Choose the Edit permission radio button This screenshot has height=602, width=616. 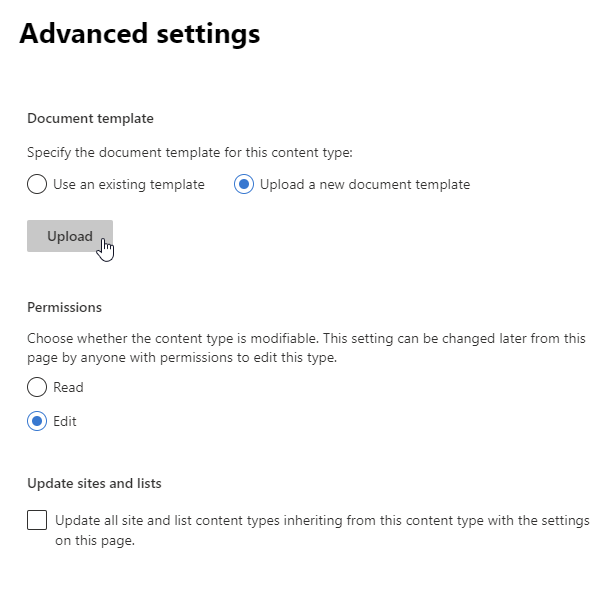pyautogui.click(x=37, y=421)
